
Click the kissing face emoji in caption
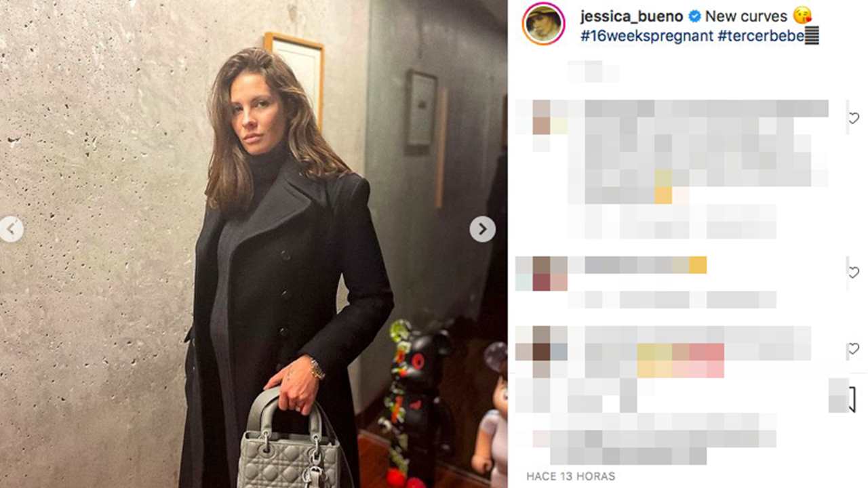click(x=802, y=16)
